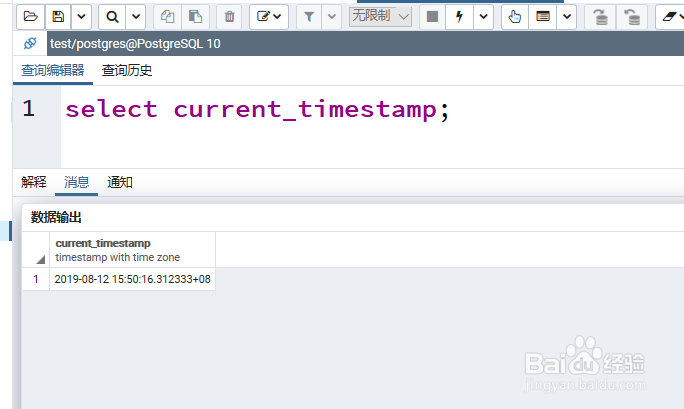Viewport: 684px width, 409px height.
Task: Click the connection status link icon
Action: click(x=30, y=43)
